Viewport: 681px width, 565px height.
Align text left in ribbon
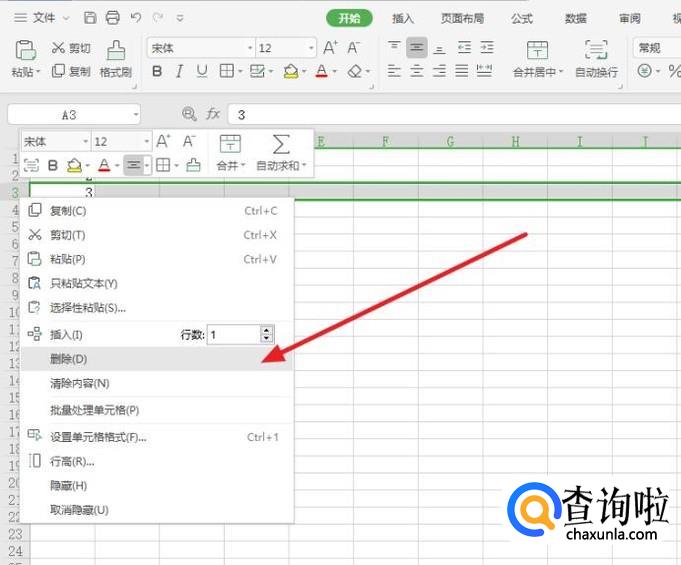click(x=394, y=71)
